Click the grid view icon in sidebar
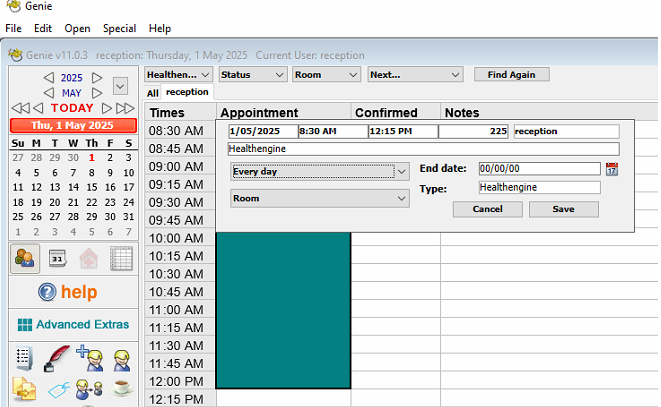This screenshot has width=661, height=407. [121, 258]
